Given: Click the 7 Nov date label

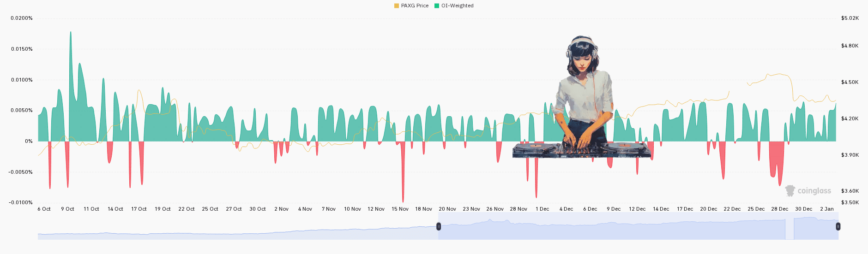Looking at the screenshot, I should coord(329,209).
